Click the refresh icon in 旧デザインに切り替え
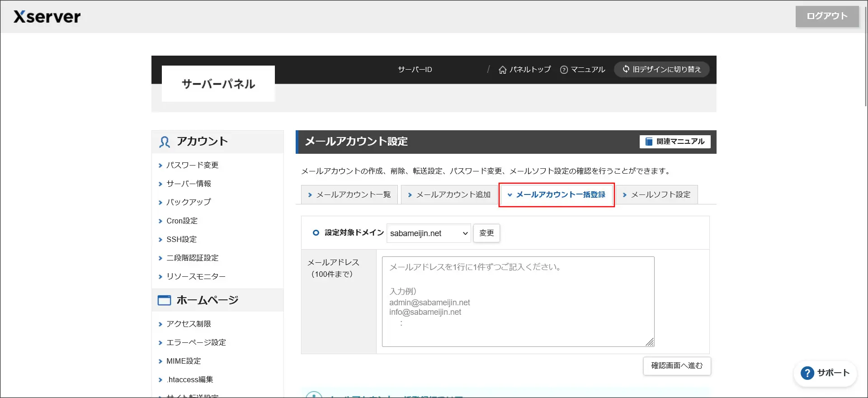Screen dimensions: 868x398 [626, 69]
